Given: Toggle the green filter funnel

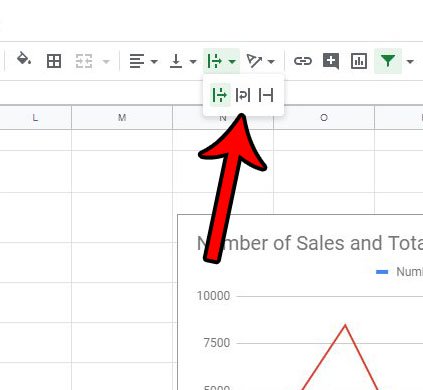Looking at the screenshot, I should 388,61.
